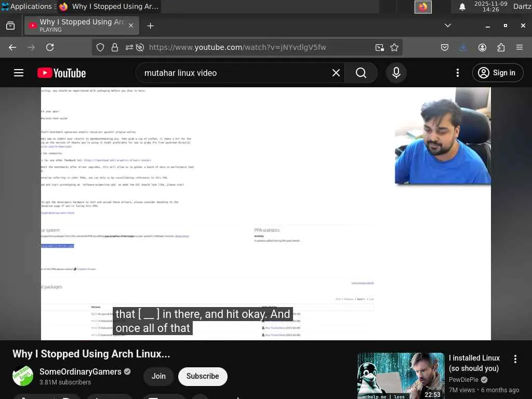Open more options for PewDiePie video
The width and height of the screenshot is (532, 399).
pyautogui.click(x=515, y=359)
